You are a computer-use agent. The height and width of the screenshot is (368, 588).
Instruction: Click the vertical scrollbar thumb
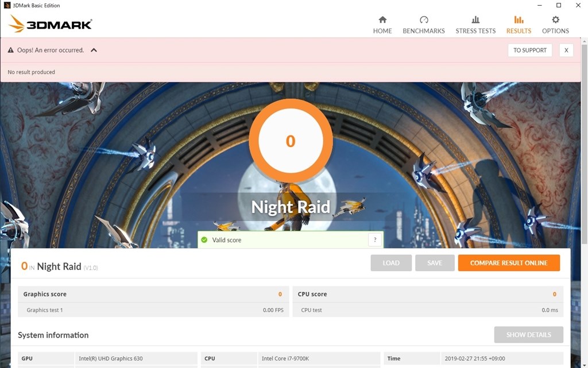(x=584, y=144)
